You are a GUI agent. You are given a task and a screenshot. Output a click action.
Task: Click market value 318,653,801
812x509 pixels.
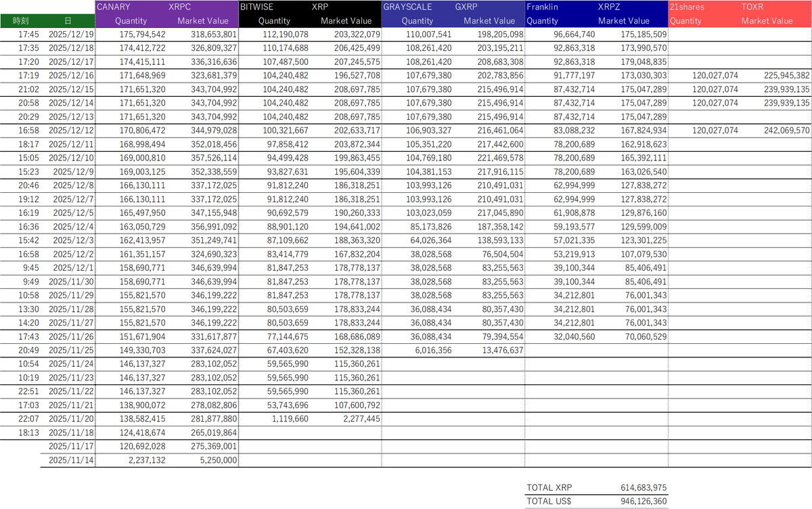[x=213, y=35]
